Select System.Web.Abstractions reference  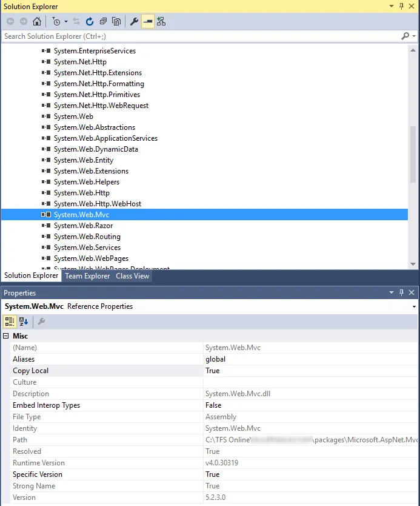95,127
